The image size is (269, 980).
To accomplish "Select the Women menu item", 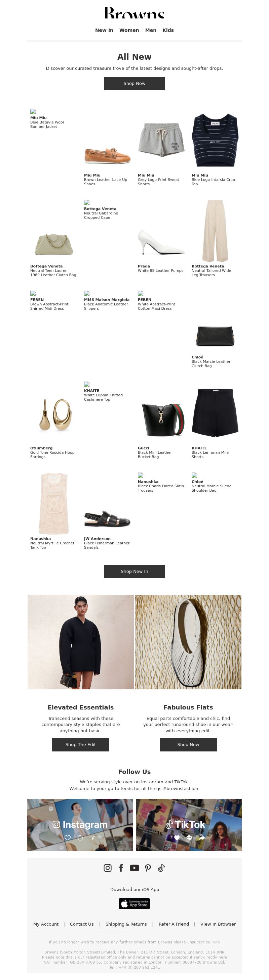I will pos(129,30).
